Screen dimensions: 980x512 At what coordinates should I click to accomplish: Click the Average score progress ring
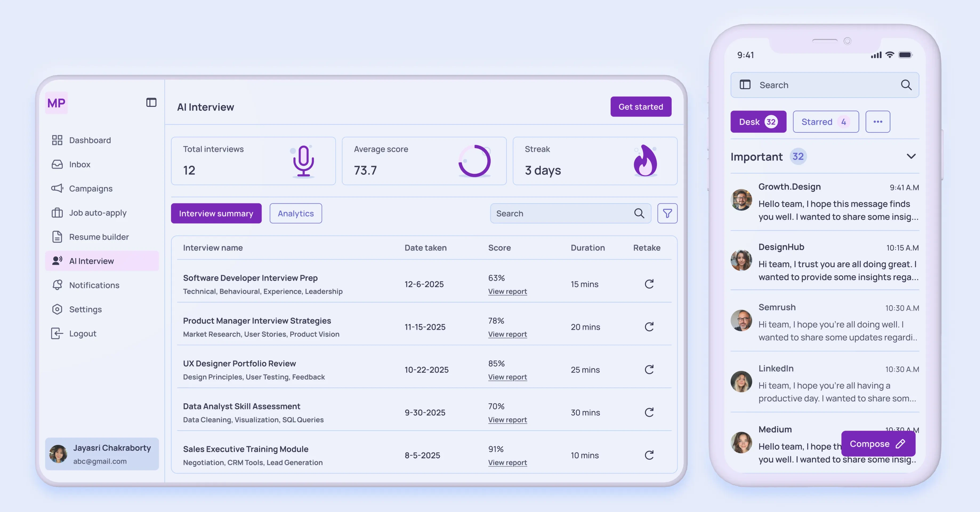click(x=474, y=161)
